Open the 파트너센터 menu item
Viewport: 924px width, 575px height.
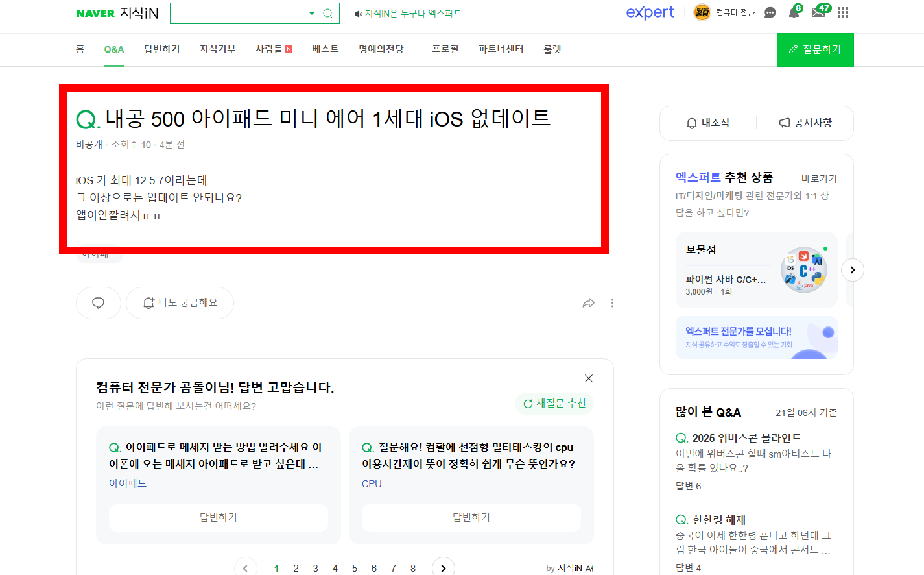(501, 49)
